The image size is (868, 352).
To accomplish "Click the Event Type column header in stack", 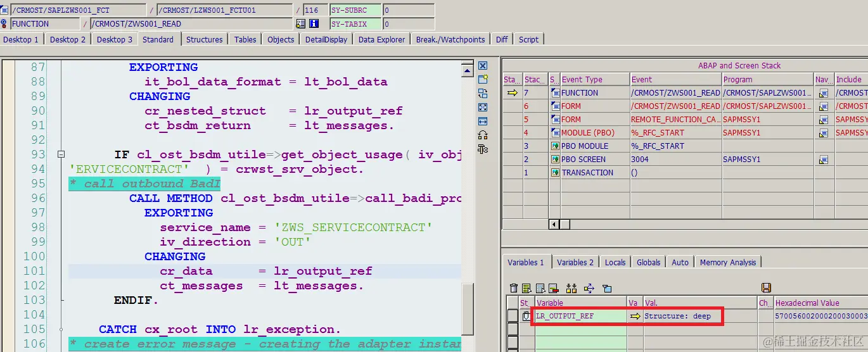I will coord(595,79).
